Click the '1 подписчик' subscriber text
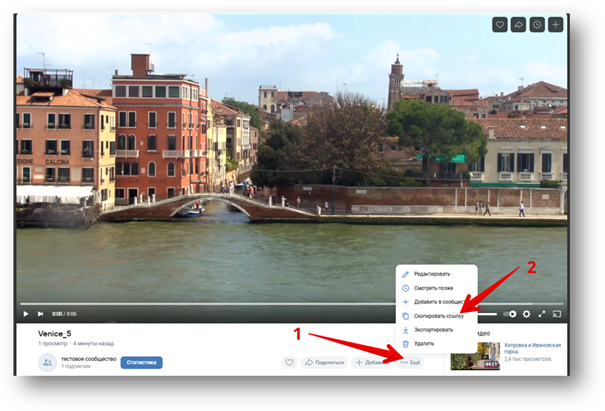605x411 pixels. [x=76, y=366]
